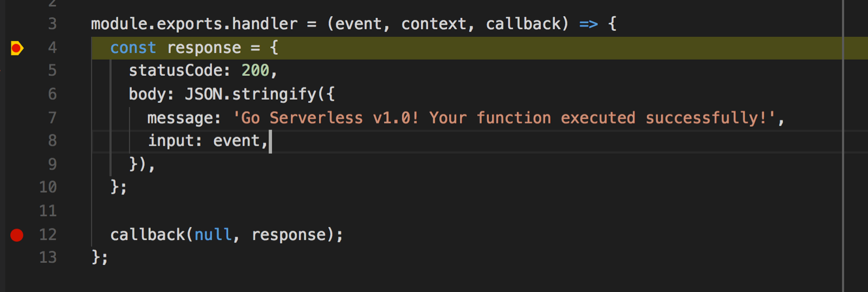The width and height of the screenshot is (868, 292).
Task: Click the closing '};' on line 13
Action: coord(100,257)
